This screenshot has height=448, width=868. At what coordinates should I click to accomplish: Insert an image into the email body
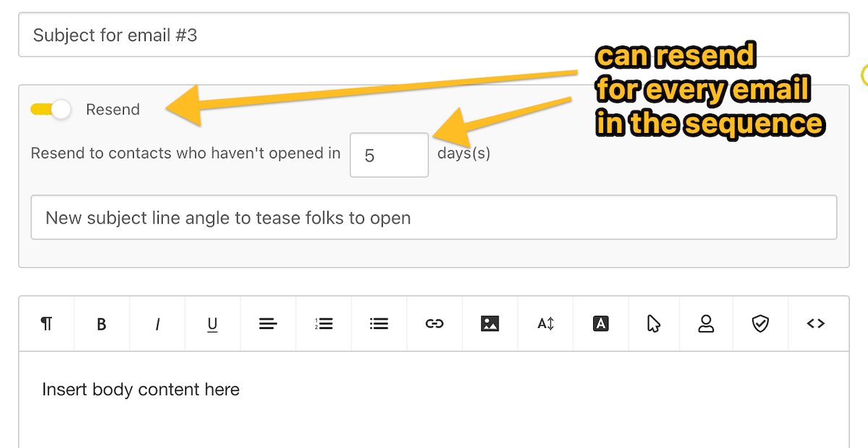point(490,324)
